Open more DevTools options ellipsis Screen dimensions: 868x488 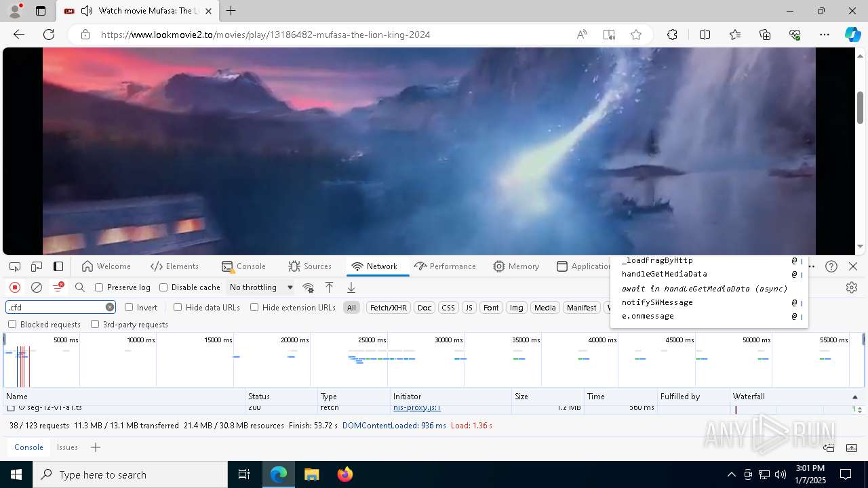[811, 266]
